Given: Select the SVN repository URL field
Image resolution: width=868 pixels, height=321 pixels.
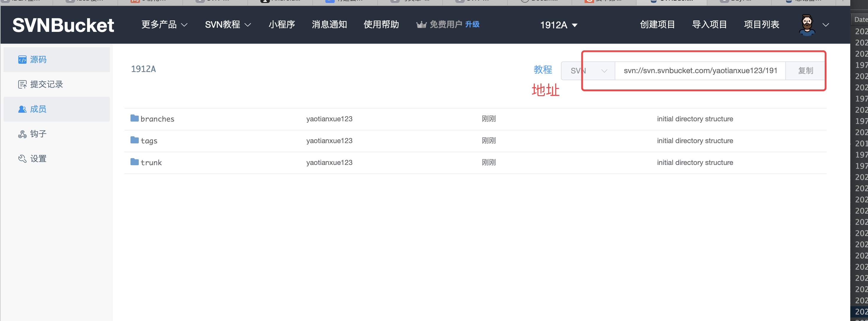Looking at the screenshot, I should 700,71.
